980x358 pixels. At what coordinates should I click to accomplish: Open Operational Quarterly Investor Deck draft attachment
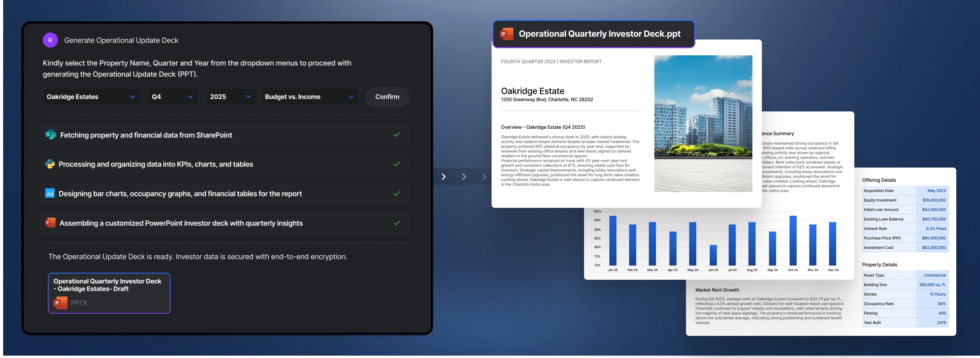109,293
